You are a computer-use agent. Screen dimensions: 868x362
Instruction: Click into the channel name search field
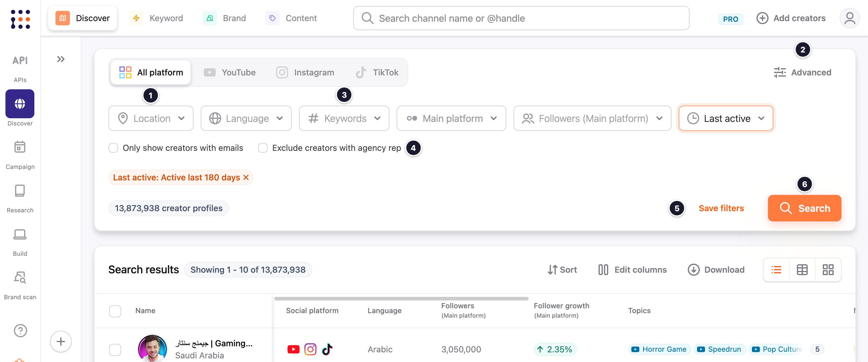tap(521, 18)
